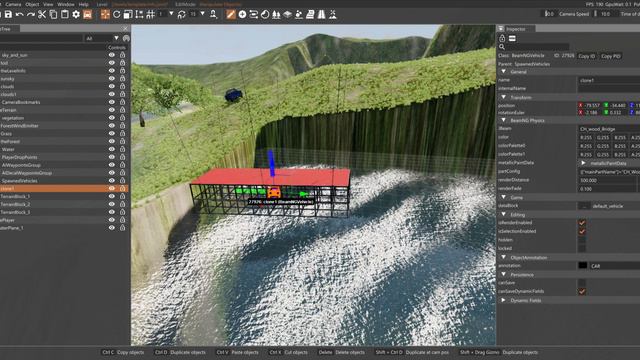Open the View menu
The height and width of the screenshot is (360, 640).
[x=48, y=4]
